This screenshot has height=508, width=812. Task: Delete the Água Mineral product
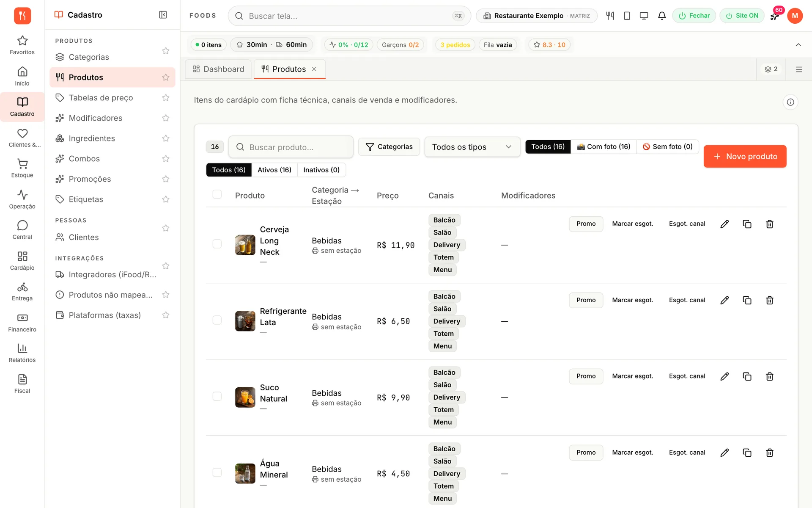[770, 453]
